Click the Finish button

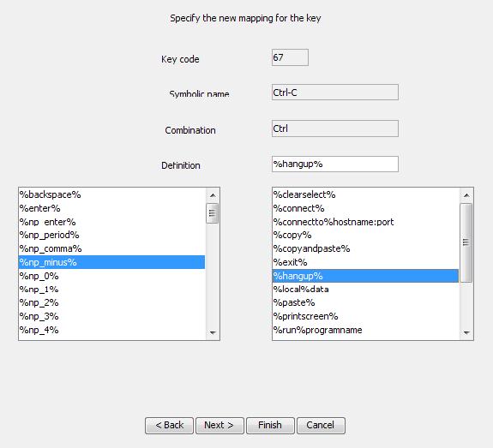[270, 426]
